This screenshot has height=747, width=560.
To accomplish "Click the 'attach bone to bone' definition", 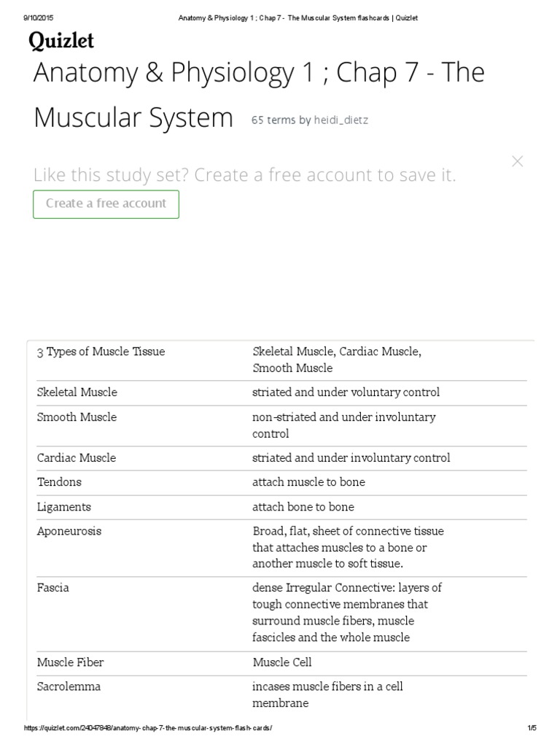I will (303, 507).
